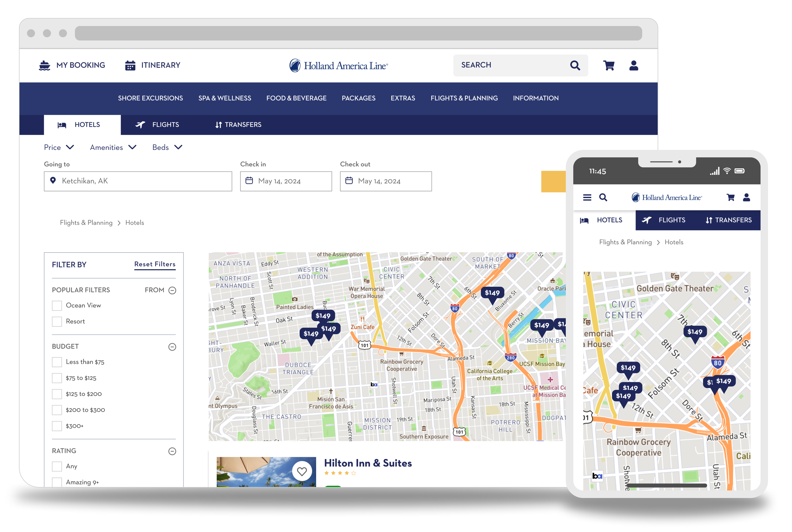792x532 pixels.
Task: Click Reset Filters link
Action: [x=155, y=264]
